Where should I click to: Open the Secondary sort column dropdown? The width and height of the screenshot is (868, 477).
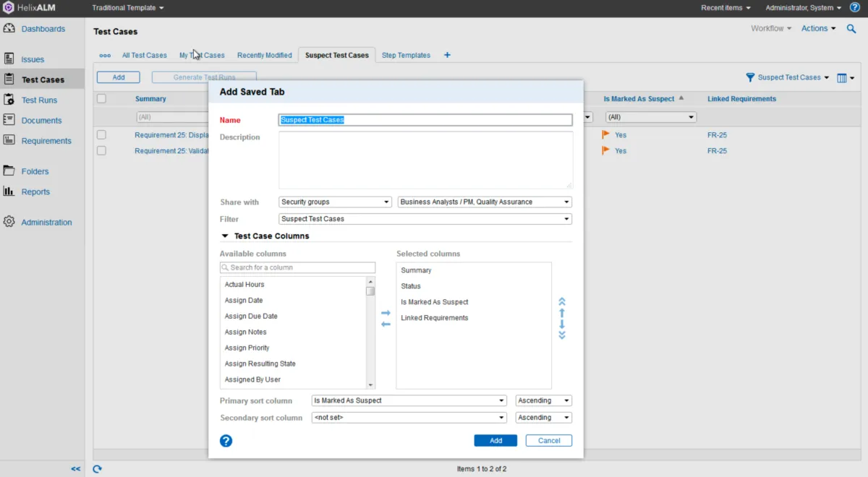tap(409, 418)
